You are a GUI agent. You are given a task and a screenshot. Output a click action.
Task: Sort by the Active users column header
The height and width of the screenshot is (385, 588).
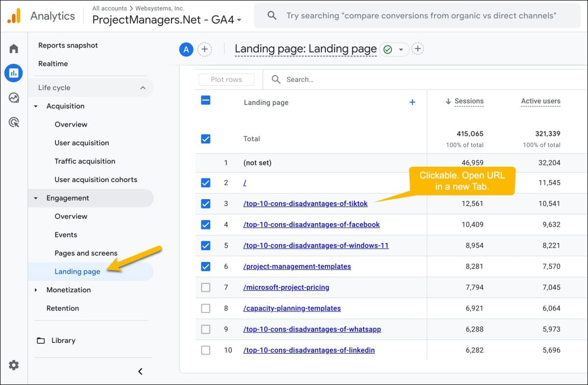(540, 101)
